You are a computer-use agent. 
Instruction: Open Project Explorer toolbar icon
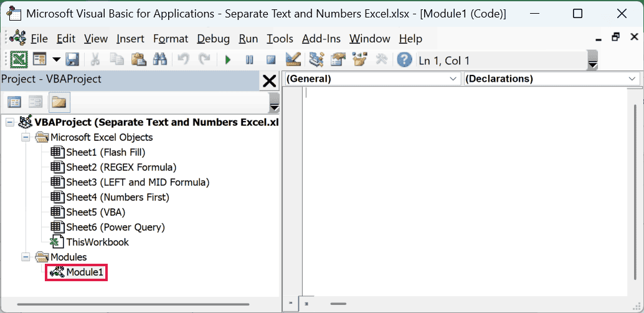316,60
